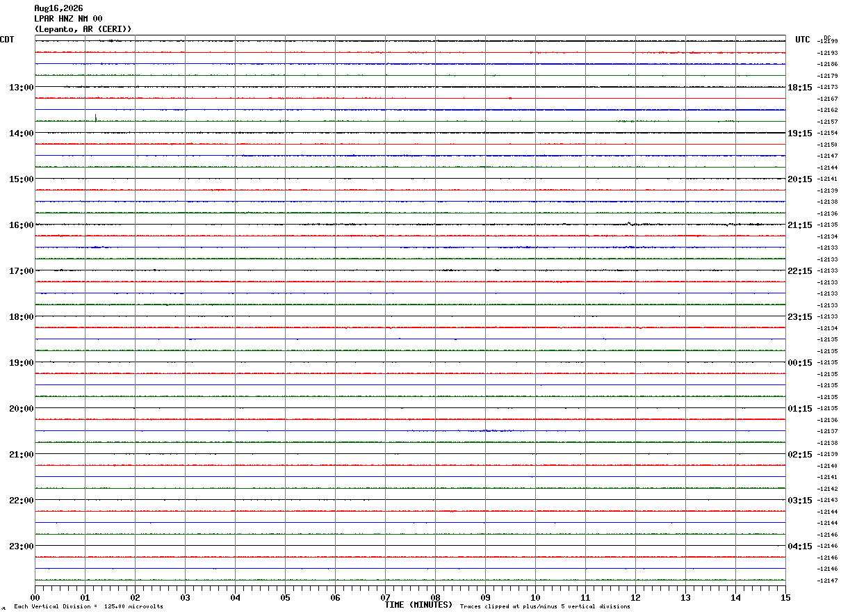
Task: Click the spike on the green 13:45 trace
Action: [96, 117]
